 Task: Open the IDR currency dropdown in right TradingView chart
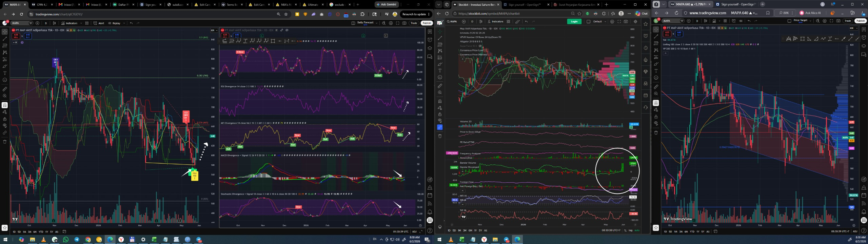click(x=853, y=28)
